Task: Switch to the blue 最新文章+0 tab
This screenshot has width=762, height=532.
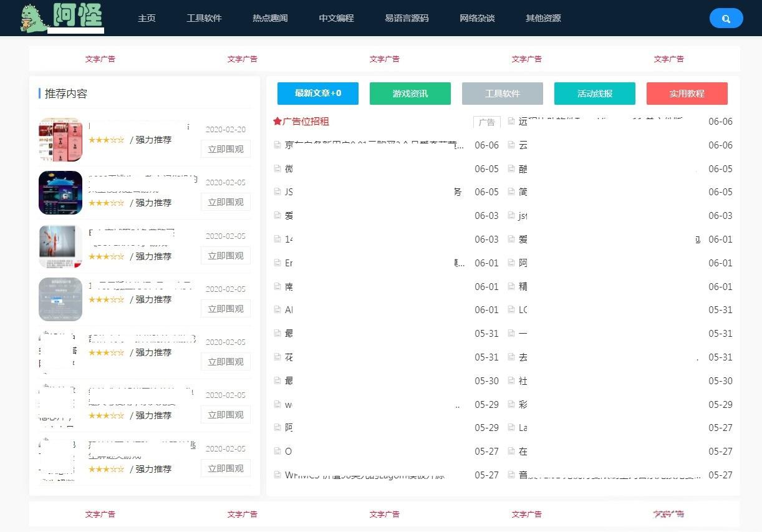Action: tap(318, 94)
